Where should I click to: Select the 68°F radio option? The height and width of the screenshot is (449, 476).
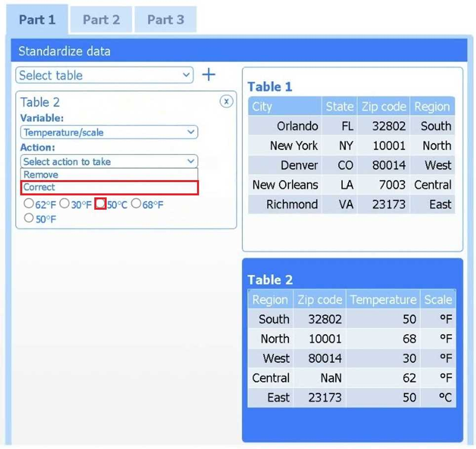tap(136, 204)
